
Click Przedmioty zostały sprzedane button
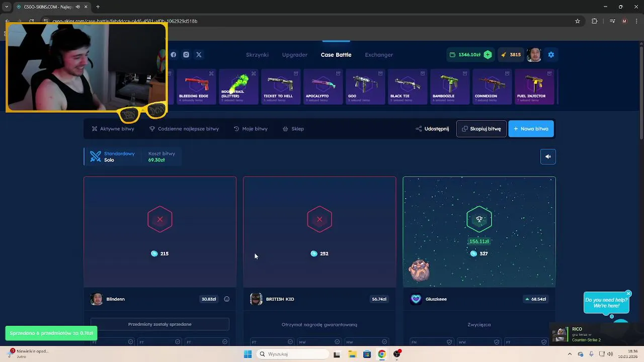(x=160, y=324)
